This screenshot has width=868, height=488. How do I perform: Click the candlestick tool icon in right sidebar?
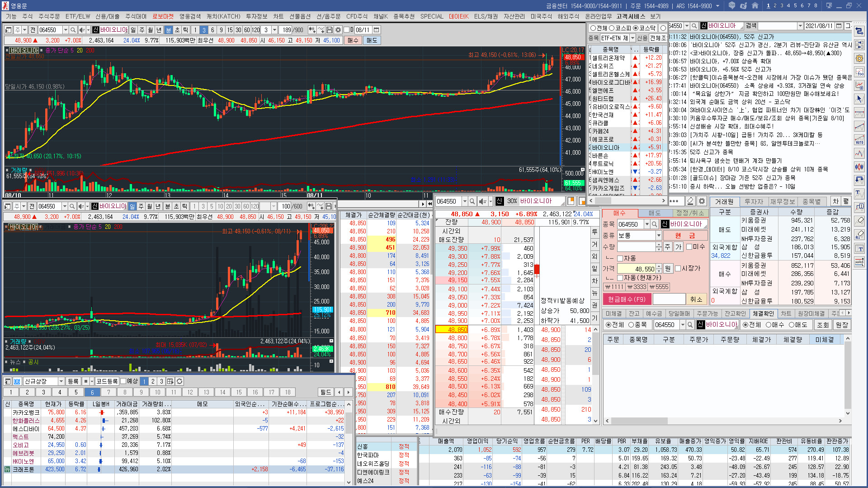click(x=859, y=166)
